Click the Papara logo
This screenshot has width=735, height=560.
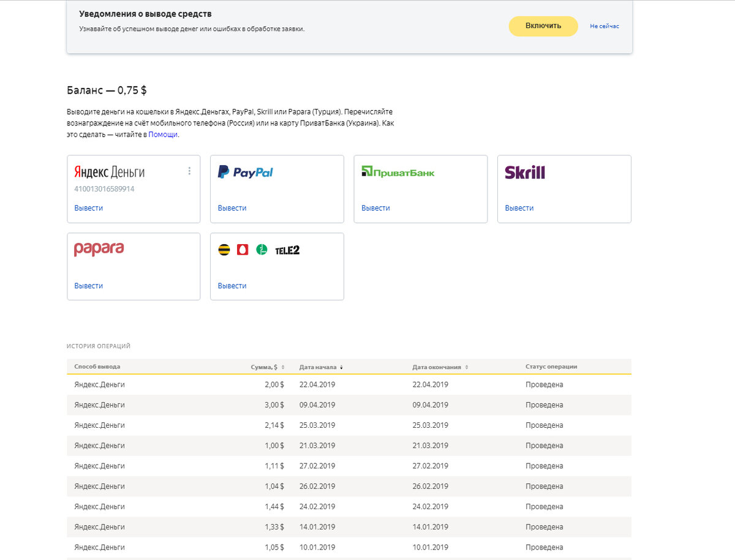tap(99, 249)
